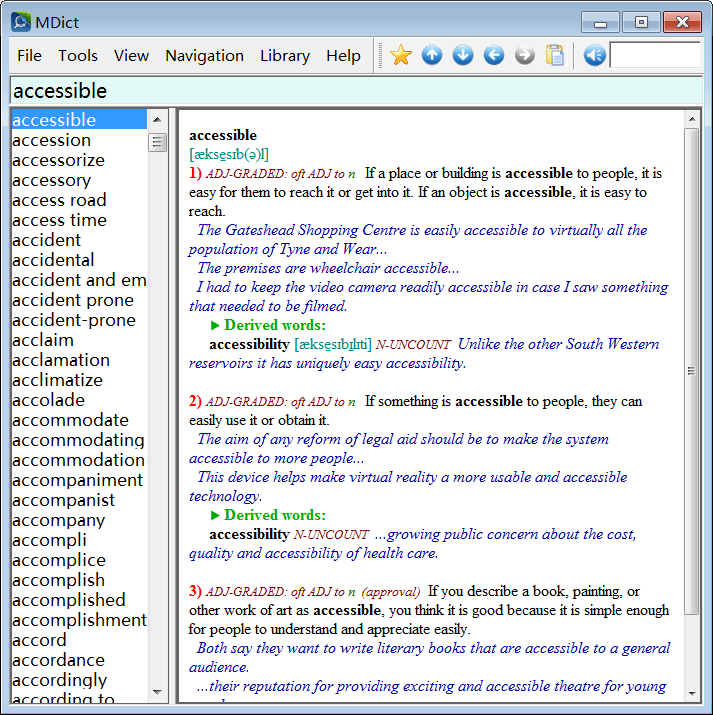Select 'accomplish' from the word list
713x715 pixels.
(x=58, y=580)
